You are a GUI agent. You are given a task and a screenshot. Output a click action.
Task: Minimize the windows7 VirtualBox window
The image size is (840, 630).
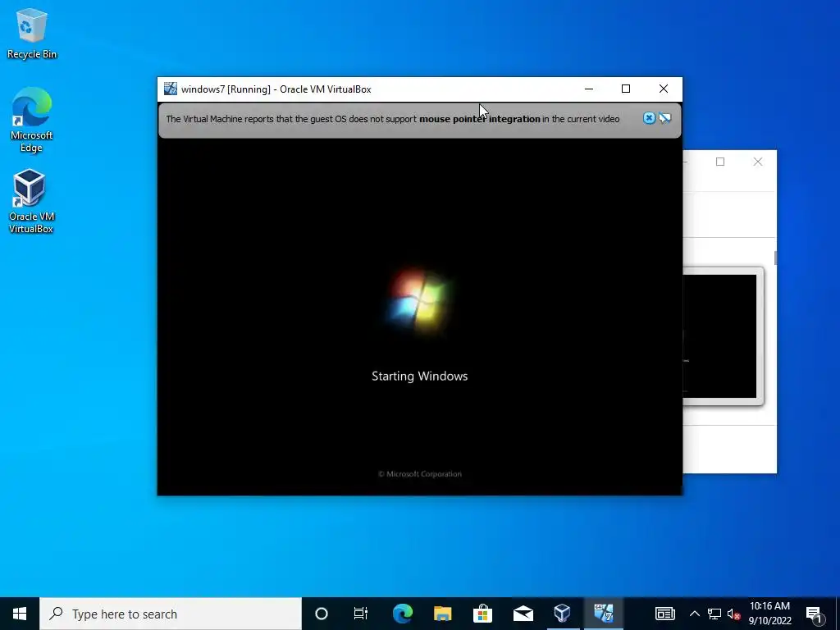pos(589,89)
